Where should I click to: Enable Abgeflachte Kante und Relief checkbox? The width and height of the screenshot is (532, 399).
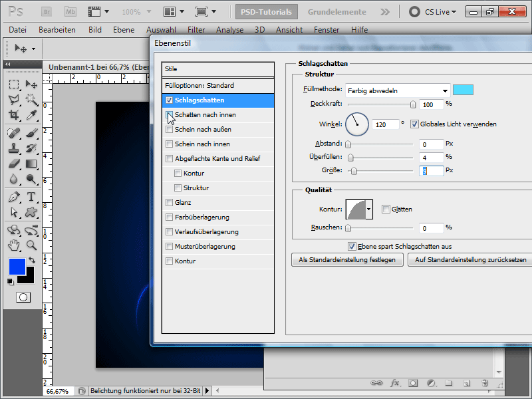pyautogui.click(x=169, y=158)
